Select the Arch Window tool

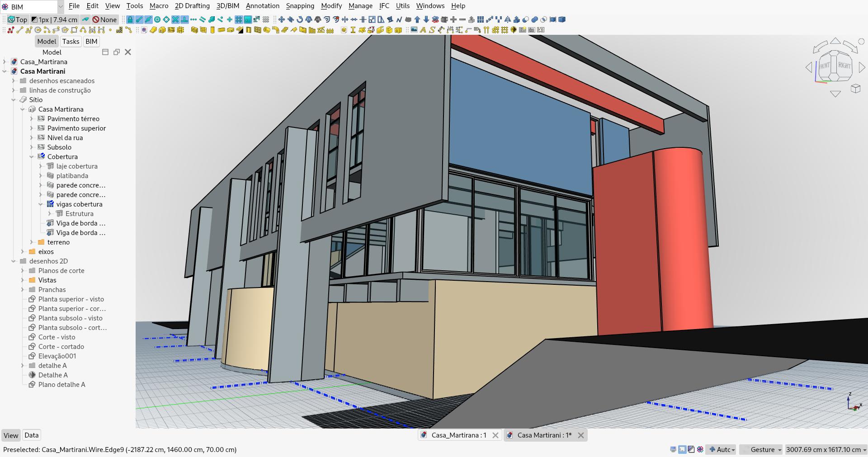click(x=258, y=30)
